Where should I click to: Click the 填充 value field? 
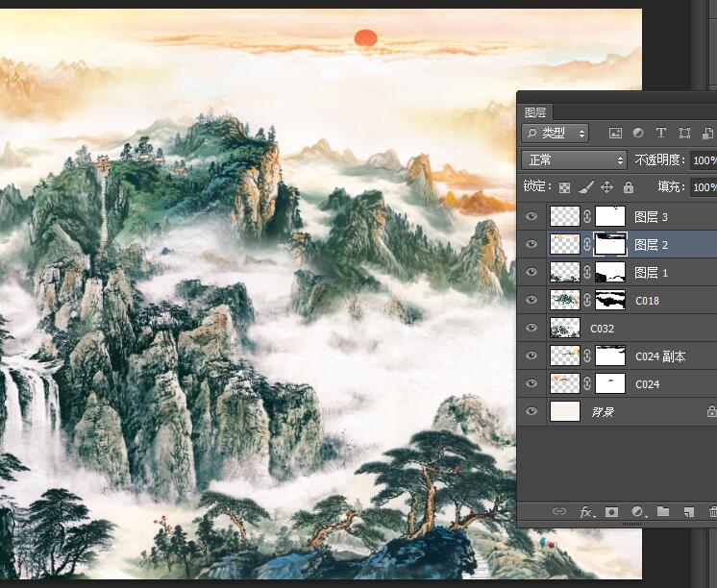pos(705,187)
